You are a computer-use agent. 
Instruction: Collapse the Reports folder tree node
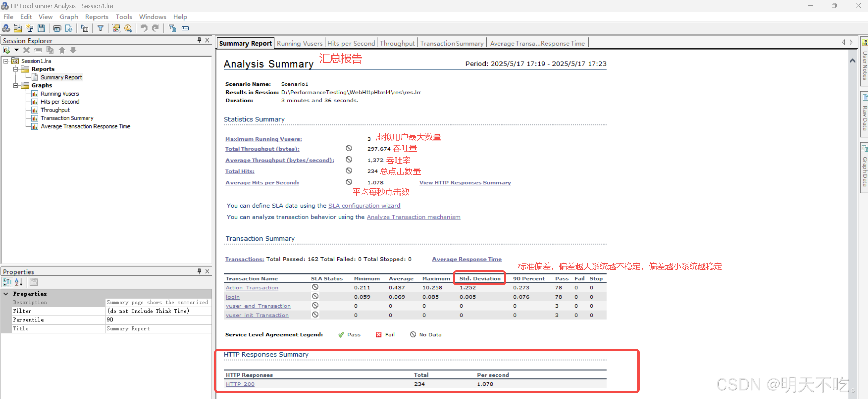coord(15,69)
